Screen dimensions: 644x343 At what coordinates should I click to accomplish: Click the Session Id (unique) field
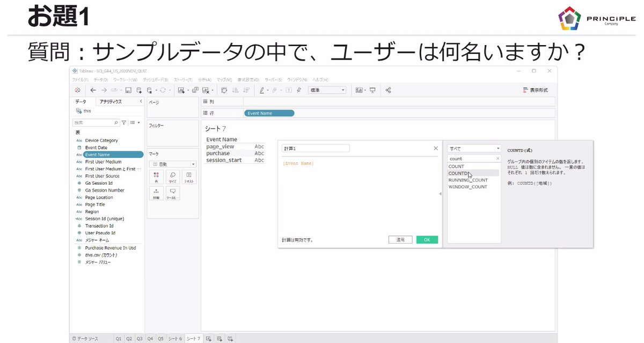(105, 219)
